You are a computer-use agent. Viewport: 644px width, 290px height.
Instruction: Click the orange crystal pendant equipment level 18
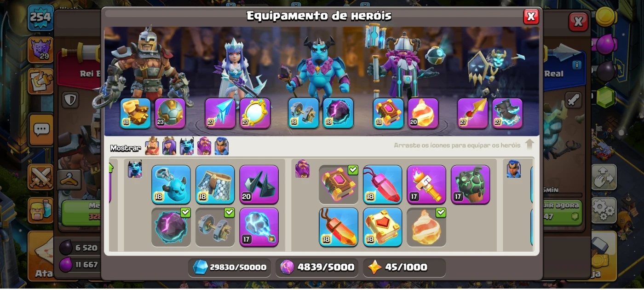coord(339,227)
